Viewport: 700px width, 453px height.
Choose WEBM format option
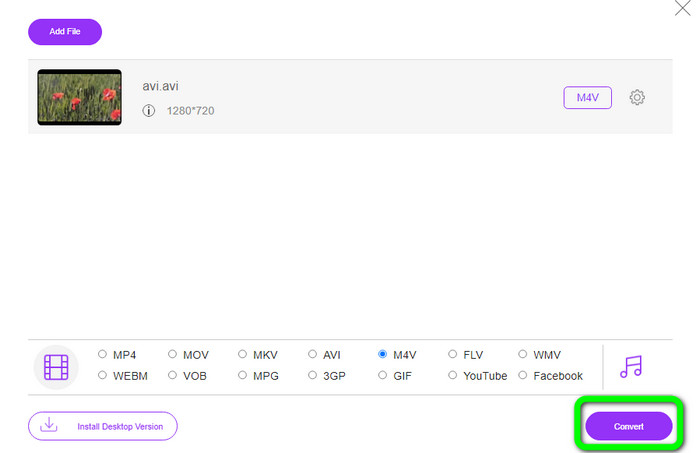click(x=103, y=376)
